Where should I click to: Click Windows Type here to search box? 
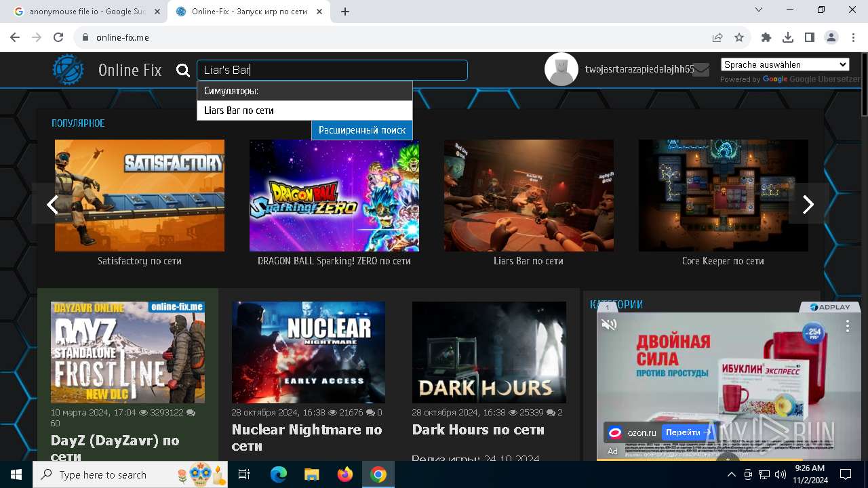tap(131, 474)
